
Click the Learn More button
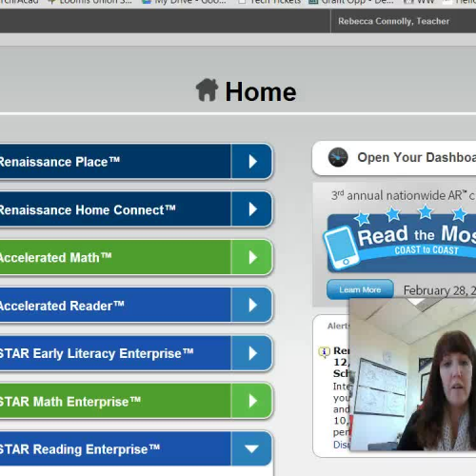click(360, 289)
